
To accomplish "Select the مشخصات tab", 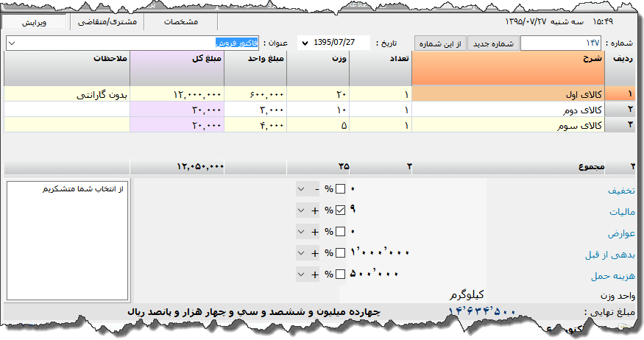I will [x=181, y=22].
